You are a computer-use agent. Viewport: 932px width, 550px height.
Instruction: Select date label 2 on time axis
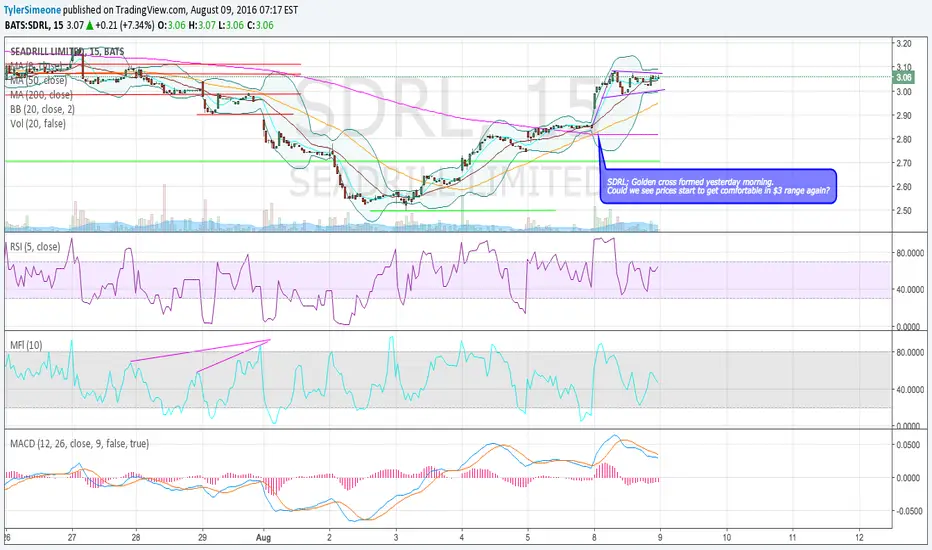click(x=330, y=538)
